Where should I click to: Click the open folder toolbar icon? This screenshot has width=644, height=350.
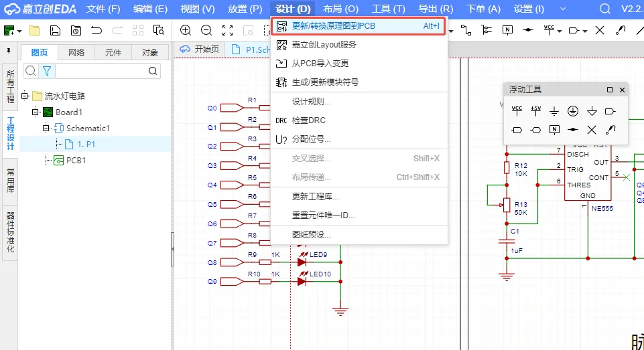pyautogui.click(x=34, y=30)
